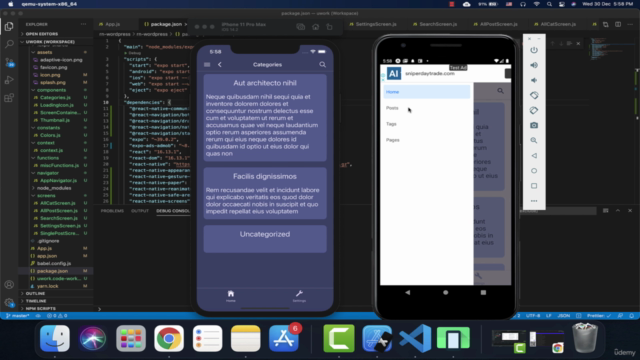
Task: Click the emulator volume up button
Action: pyautogui.click(x=534, y=65)
